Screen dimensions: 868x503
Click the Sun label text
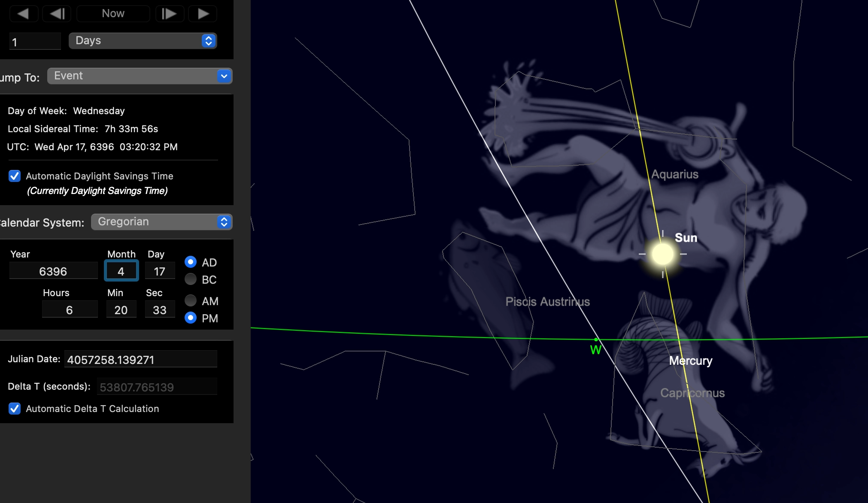(686, 238)
